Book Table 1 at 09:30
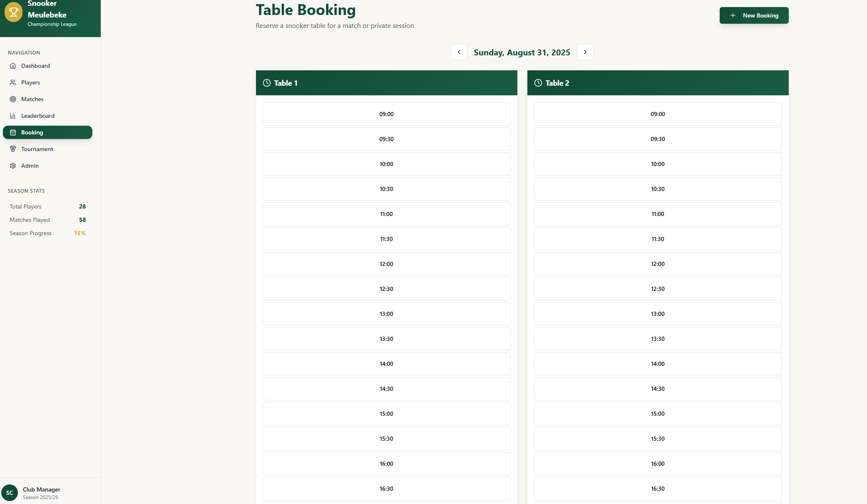 tap(387, 139)
